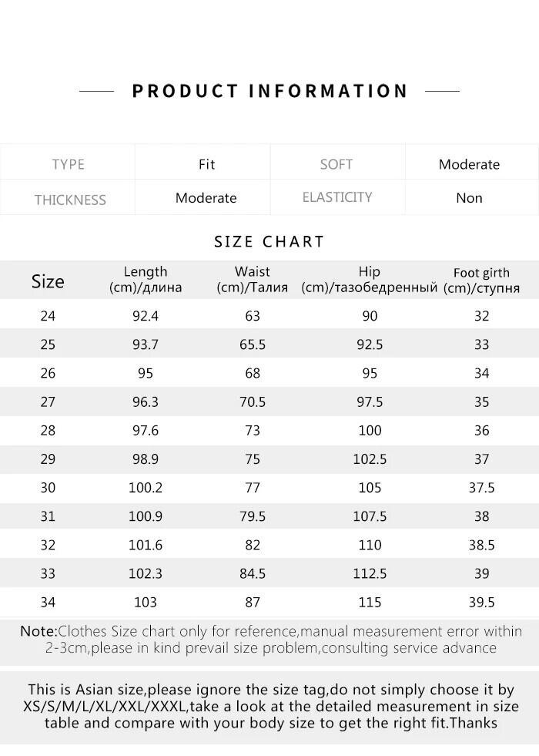Click the Non elasticity value
Viewport: 539px width, 756px height.
(x=469, y=198)
